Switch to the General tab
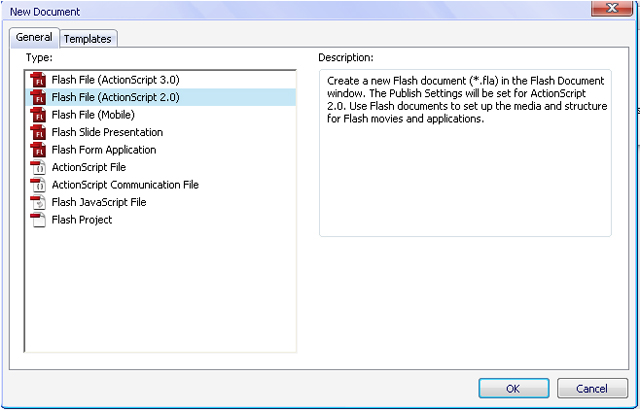This screenshot has width=640, height=411. [x=34, y=37]
